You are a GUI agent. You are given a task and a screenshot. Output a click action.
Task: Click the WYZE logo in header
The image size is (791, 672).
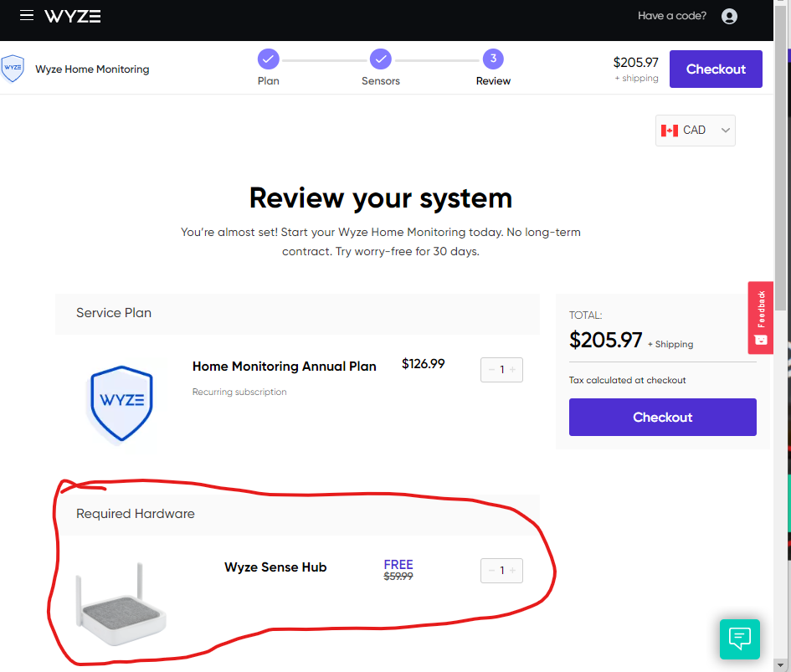point(73,16)
